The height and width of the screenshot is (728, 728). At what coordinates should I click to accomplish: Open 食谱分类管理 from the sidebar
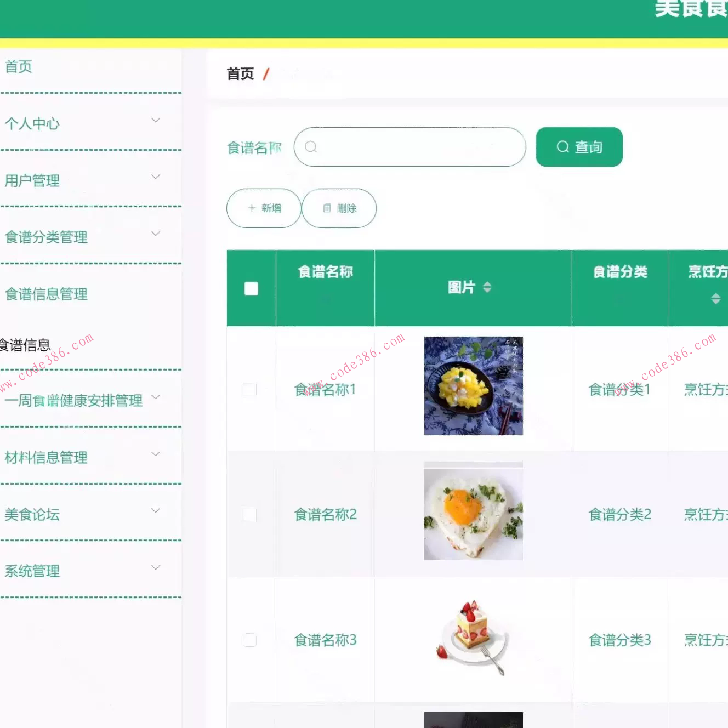click(x=46, y=237)
